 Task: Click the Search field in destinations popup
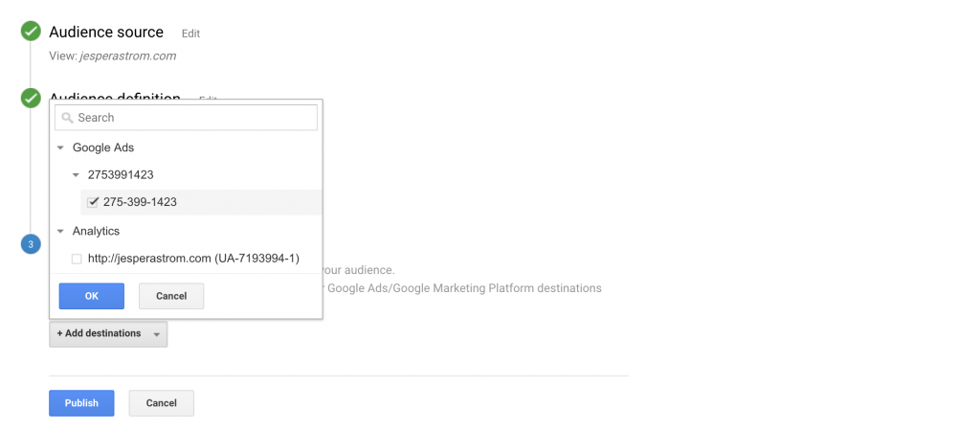[x=187, y=118]
